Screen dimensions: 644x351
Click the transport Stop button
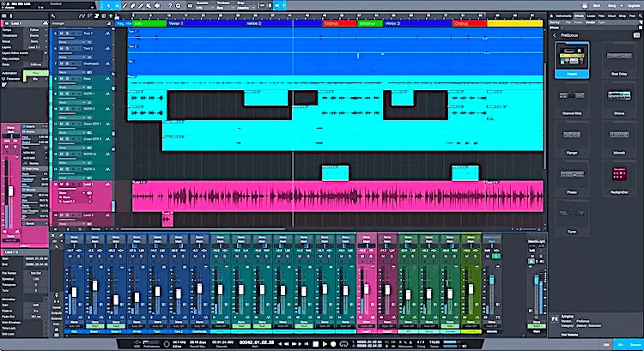315,343
